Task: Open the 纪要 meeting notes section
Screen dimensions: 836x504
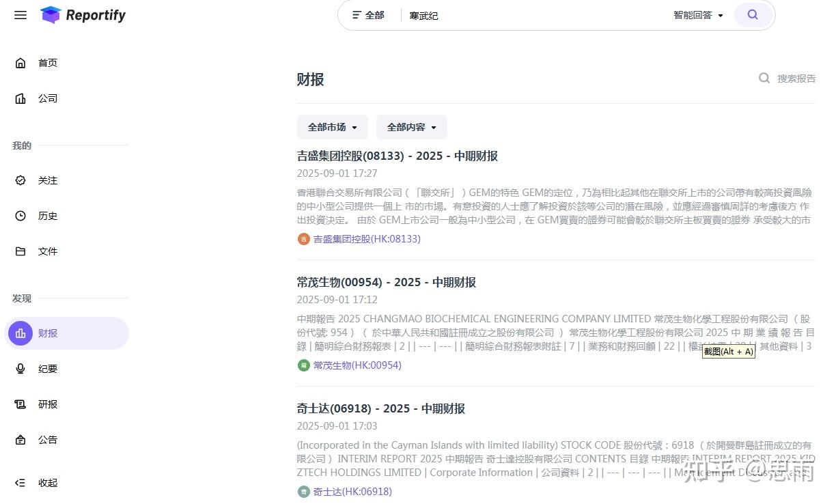Action: point(47,369)
